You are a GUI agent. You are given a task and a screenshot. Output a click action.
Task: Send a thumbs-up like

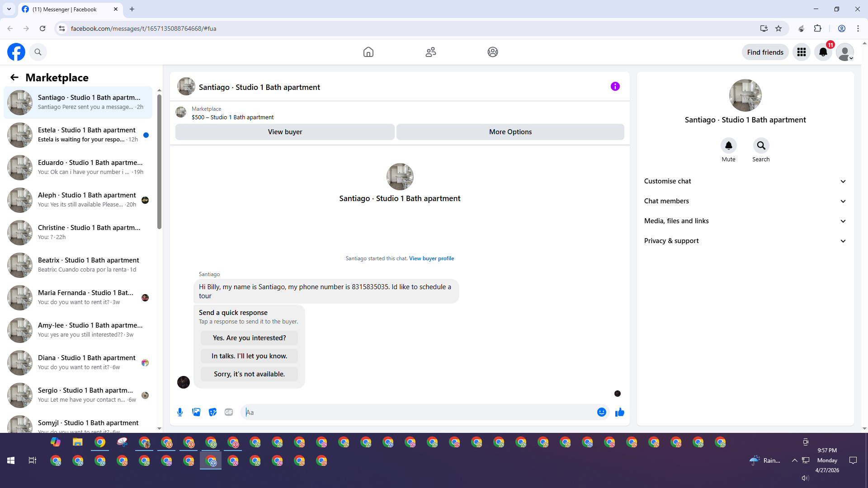[x=619, y=412]
